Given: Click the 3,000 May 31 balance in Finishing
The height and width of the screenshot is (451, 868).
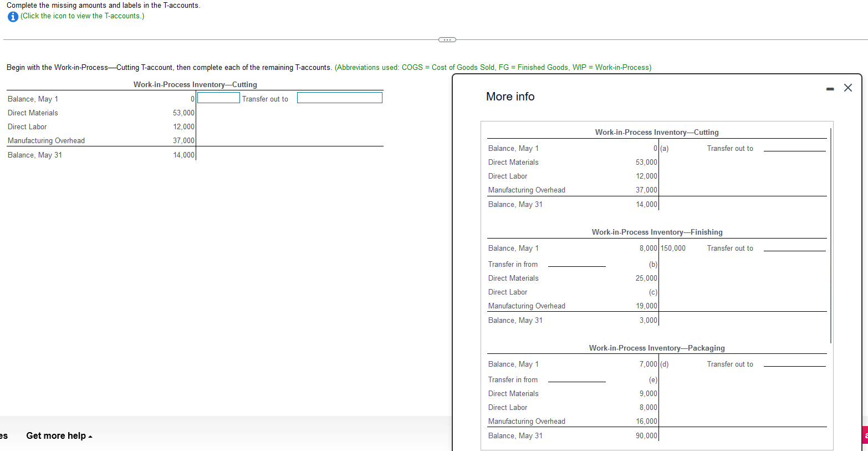Looking at the screenshot, I should tap(648, 321).
